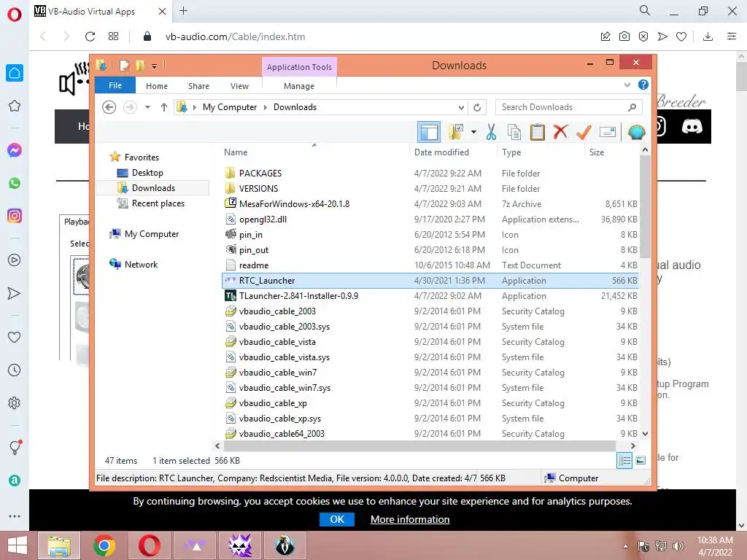Open More information cookie link

click(410, 519)
